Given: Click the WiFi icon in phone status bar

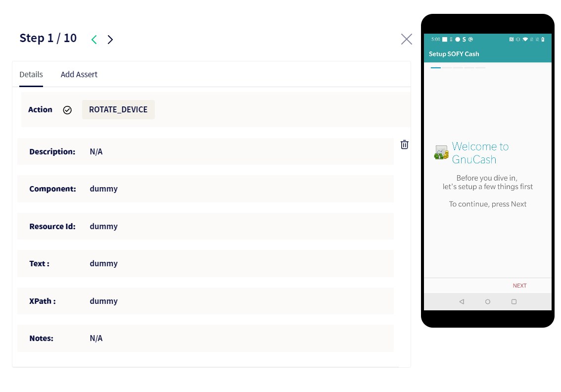Looking at the screenshot, I should point(525,40).
